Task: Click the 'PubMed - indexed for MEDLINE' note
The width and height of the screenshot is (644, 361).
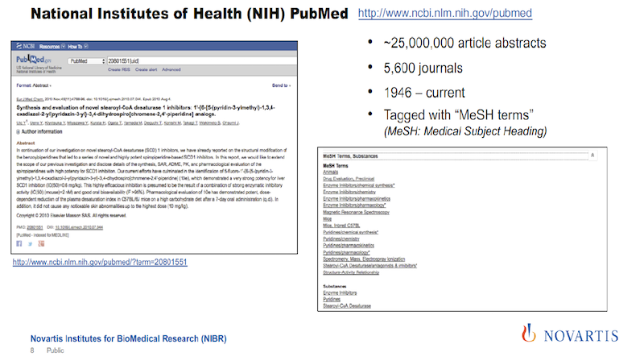Action: click(43, 235)
